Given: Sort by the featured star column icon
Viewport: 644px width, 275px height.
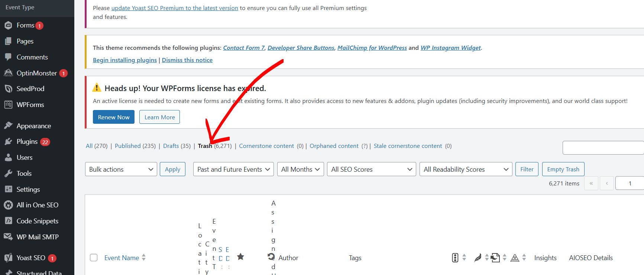Looking at the screenshot, I should [x=240, y=256].
